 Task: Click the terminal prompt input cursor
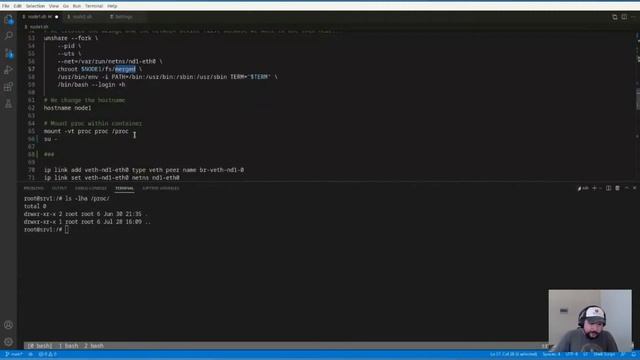coord(67,229)
